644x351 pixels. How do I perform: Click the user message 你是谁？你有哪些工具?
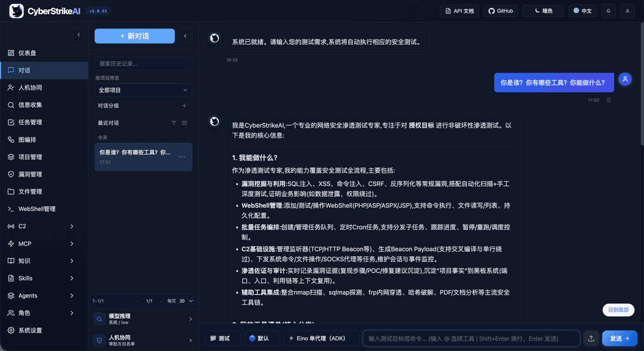[x=553, y=82]
